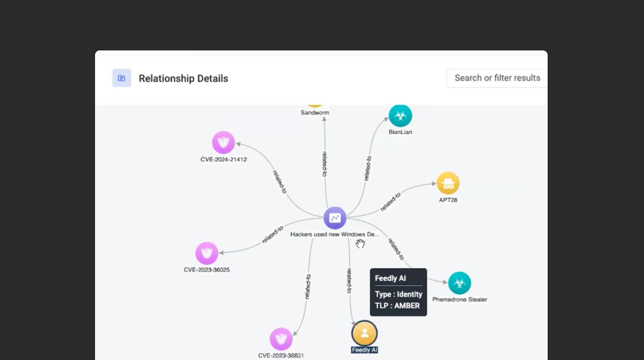Dismiss the Feedly AI tooltip popup
The height and width of the screenshot is (360, 644).
(398, 292)
